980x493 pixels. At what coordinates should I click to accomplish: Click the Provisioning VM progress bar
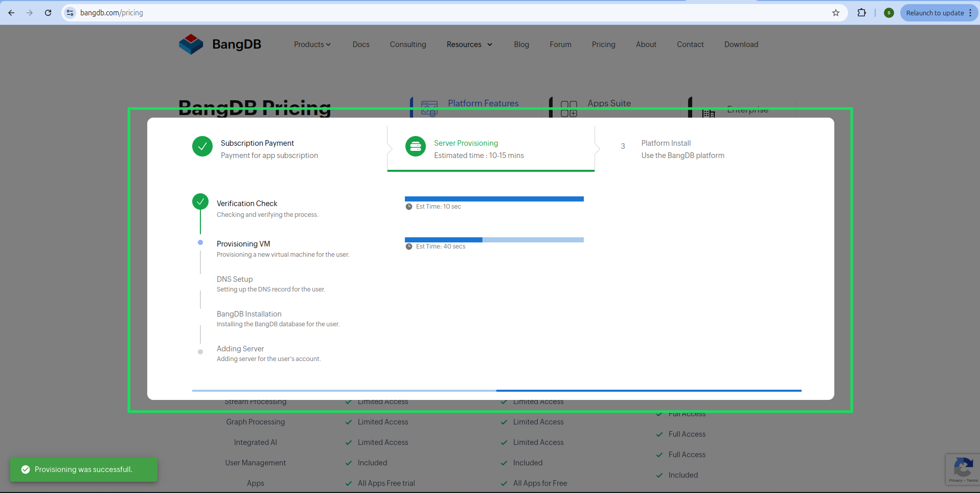click(x=494, y=240)
